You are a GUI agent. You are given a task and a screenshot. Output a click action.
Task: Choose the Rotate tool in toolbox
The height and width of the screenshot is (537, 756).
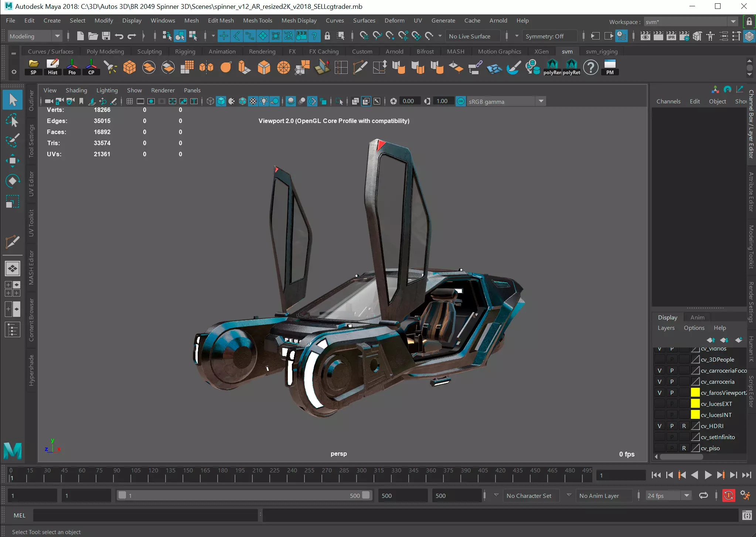[13, 181]
